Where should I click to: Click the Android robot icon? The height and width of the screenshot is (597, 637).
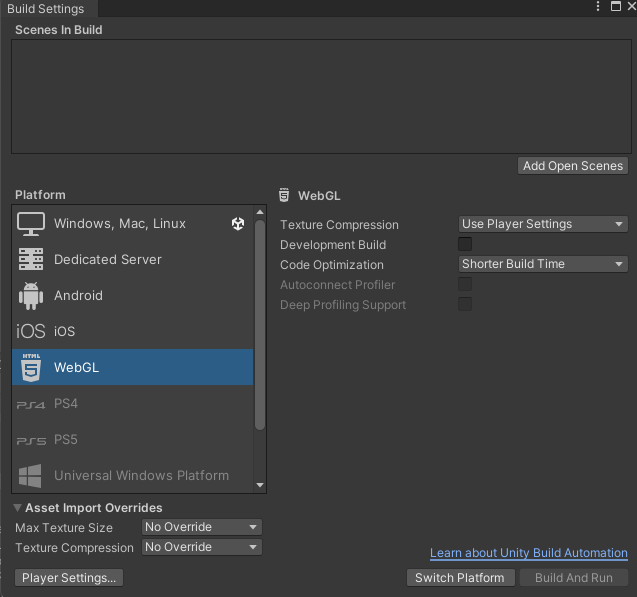tap(31, 295)
